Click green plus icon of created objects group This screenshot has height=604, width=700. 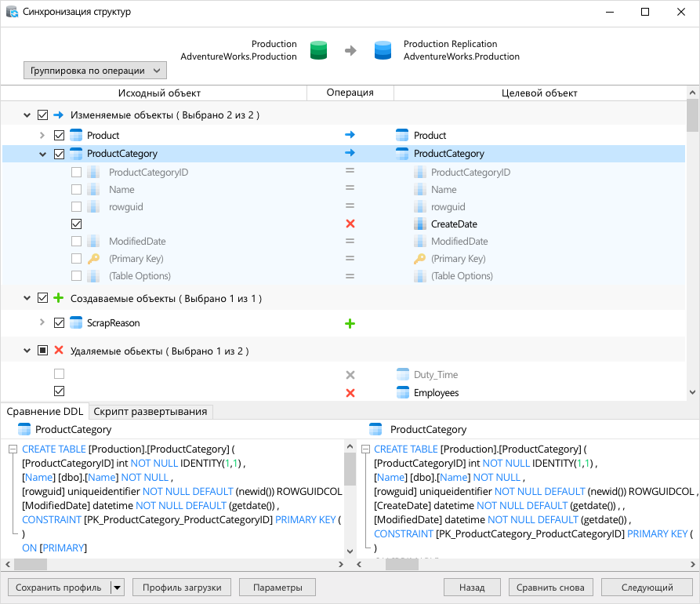(x=59, y=297)
